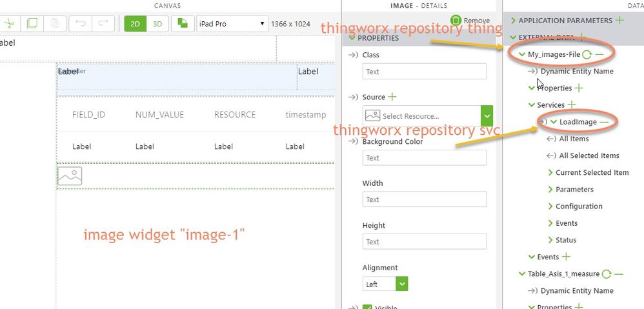Click the Class text field
This screenshot has height=309, width=644.
[424, 72]
